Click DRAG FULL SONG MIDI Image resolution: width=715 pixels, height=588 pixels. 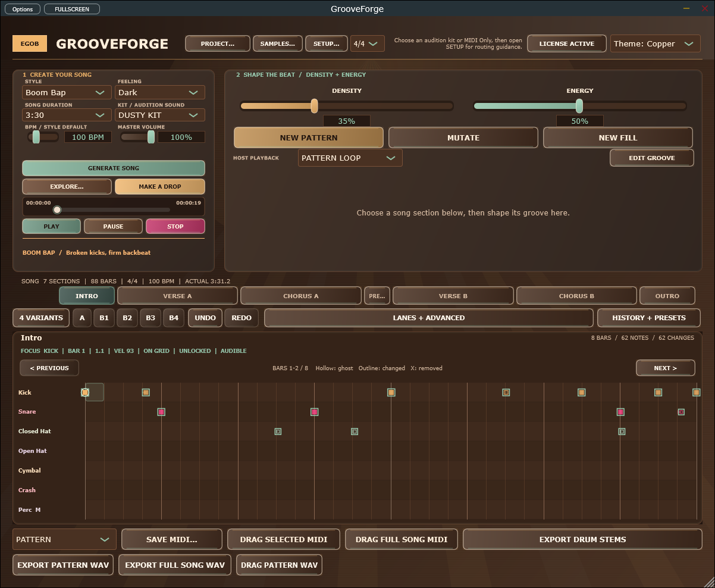pyautogui.click(x=402, y=539)
